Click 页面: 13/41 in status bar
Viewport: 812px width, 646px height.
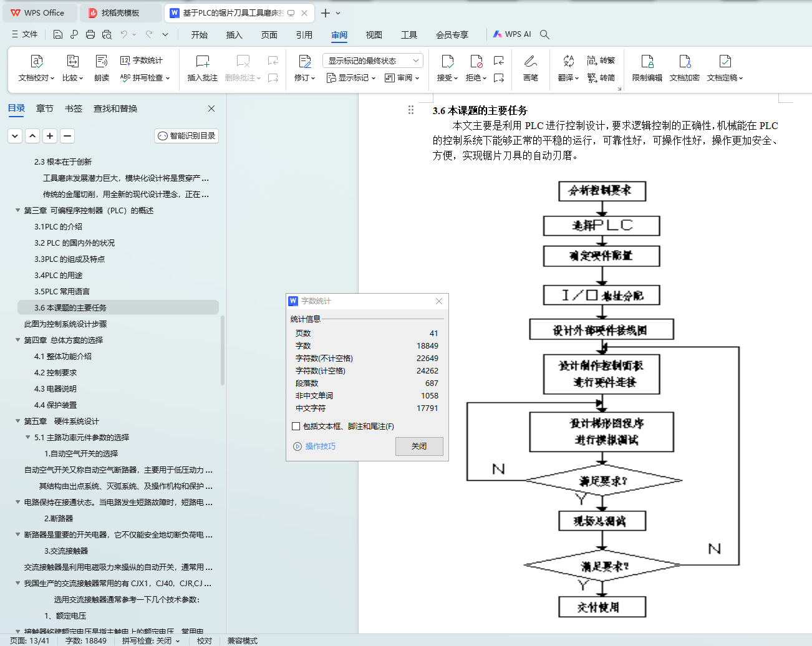(x=29, y=641)
